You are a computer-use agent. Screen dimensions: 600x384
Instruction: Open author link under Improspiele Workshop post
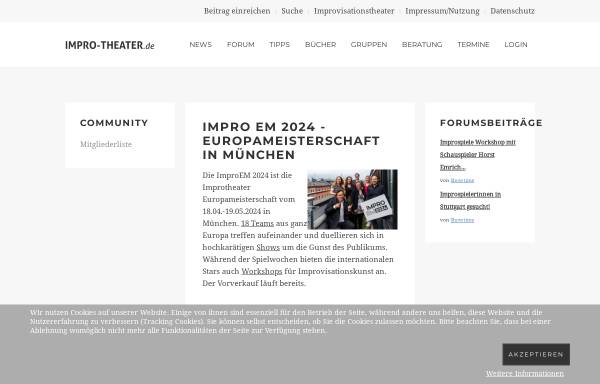click(462, 180)
